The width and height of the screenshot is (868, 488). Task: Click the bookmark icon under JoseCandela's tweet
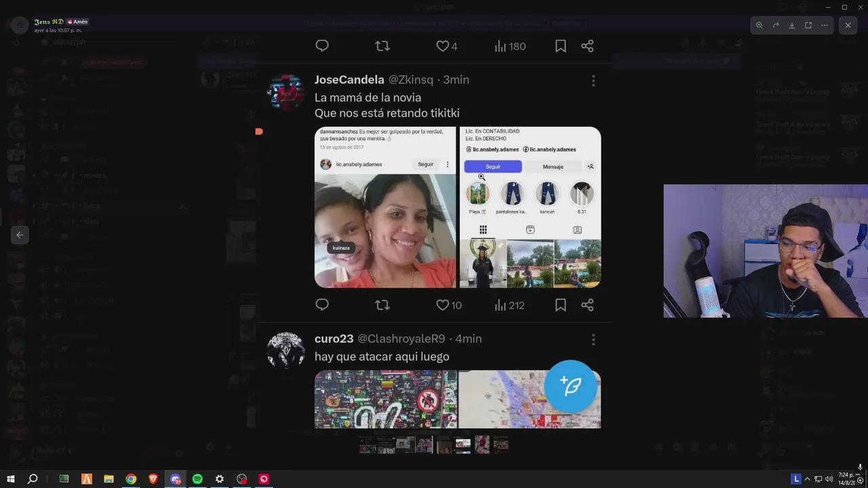561,305
